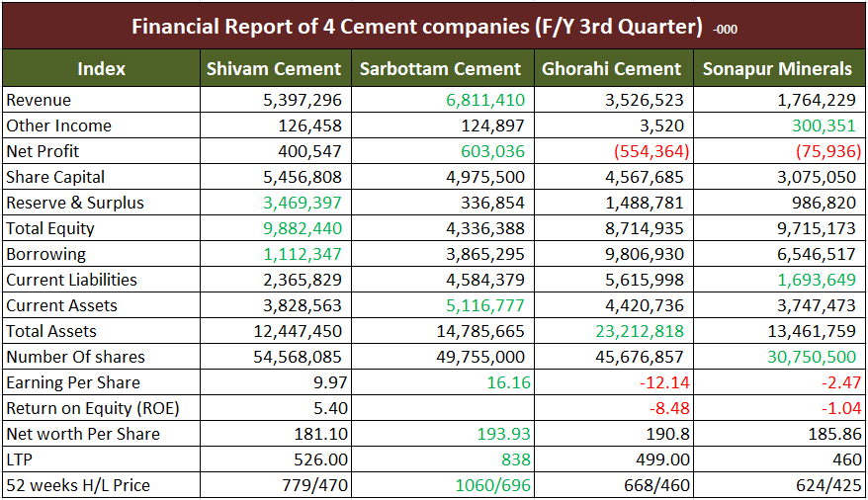This screenshot has width=868, height=500.
Task: Select the Share Capital row label
Action: (x=55, y=177)
